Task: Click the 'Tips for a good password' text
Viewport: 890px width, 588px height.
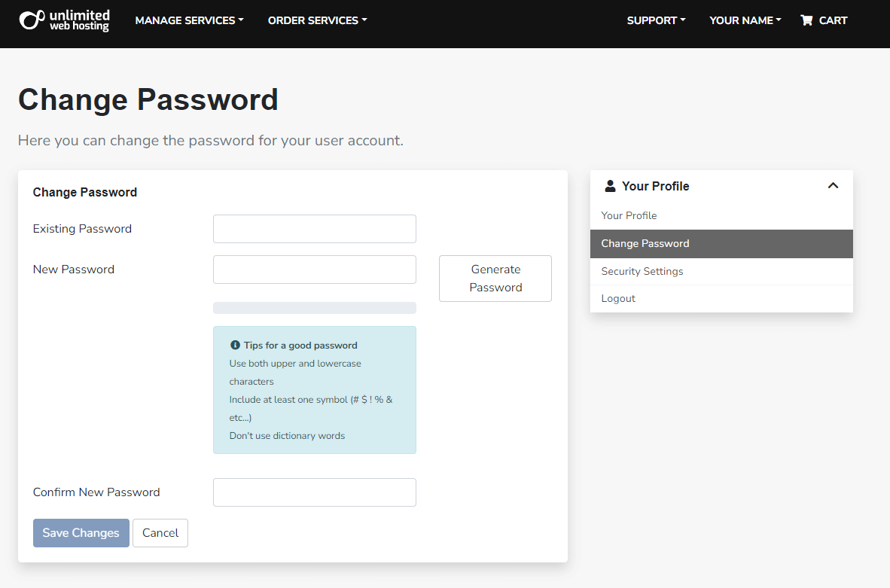Action: tap(300, 345)
